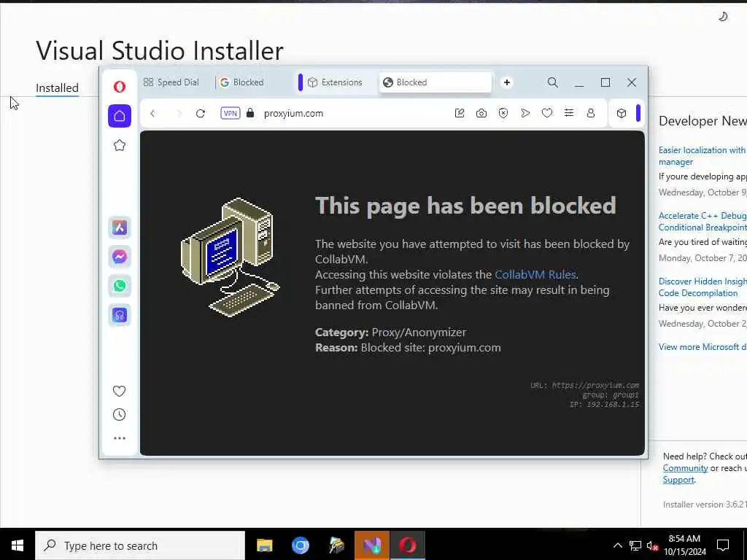This screenshot has height=560, width=747.
Task: Open the bookmarks star in Opera sidebar
Action: (x=120, y=145)
